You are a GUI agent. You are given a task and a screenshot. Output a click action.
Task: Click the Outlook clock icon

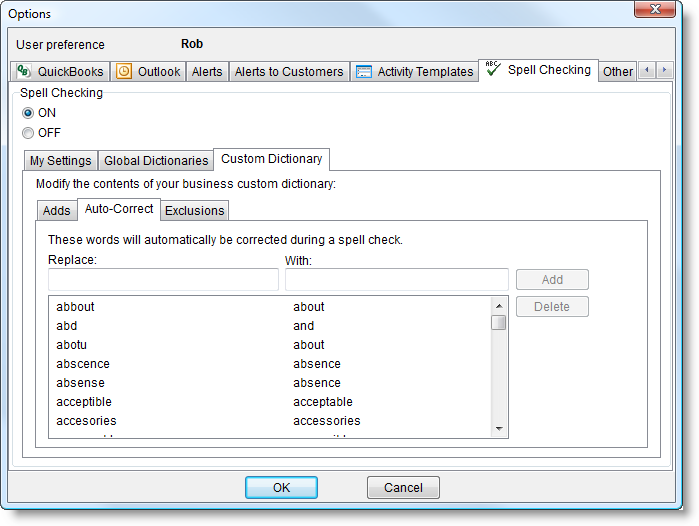124,71
